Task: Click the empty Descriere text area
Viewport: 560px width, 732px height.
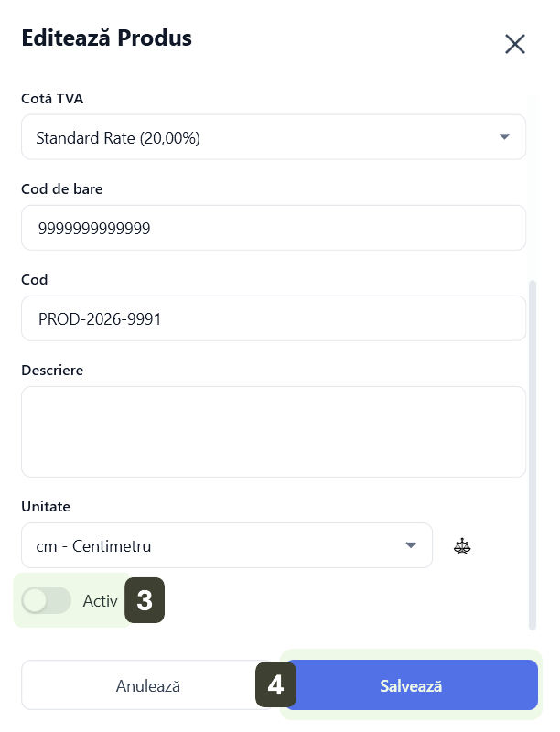Action: point(273,431)
